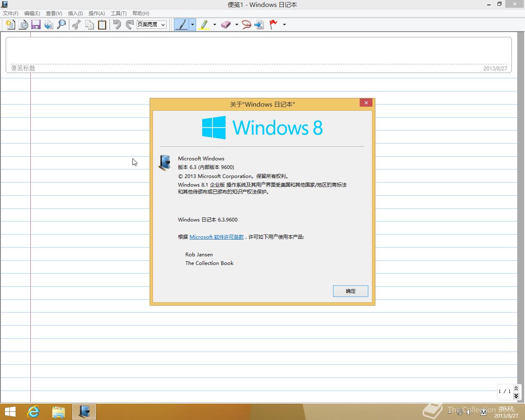The width and height of the screenshot is (525, 420).
Task: Click the Redo arrow icon
Action: coord(130,25)
